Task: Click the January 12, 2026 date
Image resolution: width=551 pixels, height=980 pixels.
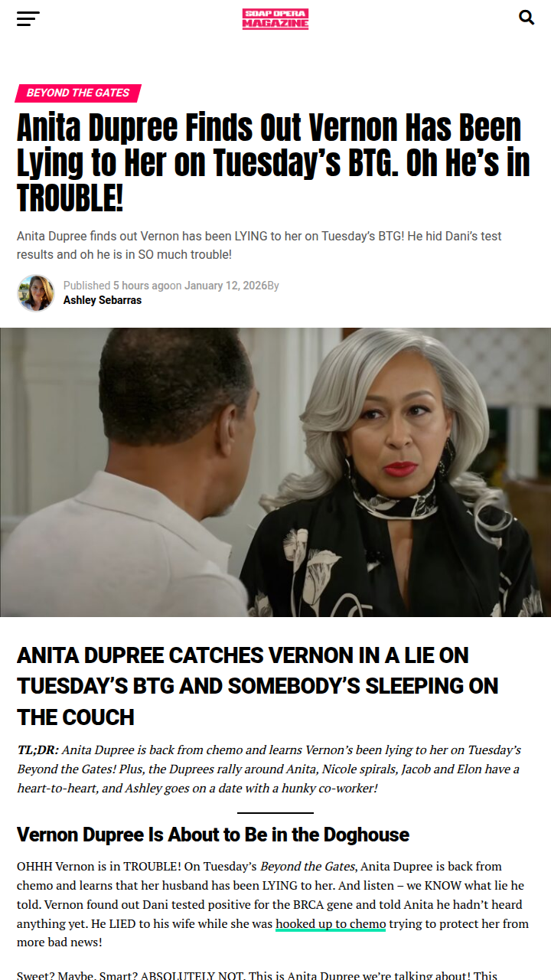Action: click(x=226, y=286)
